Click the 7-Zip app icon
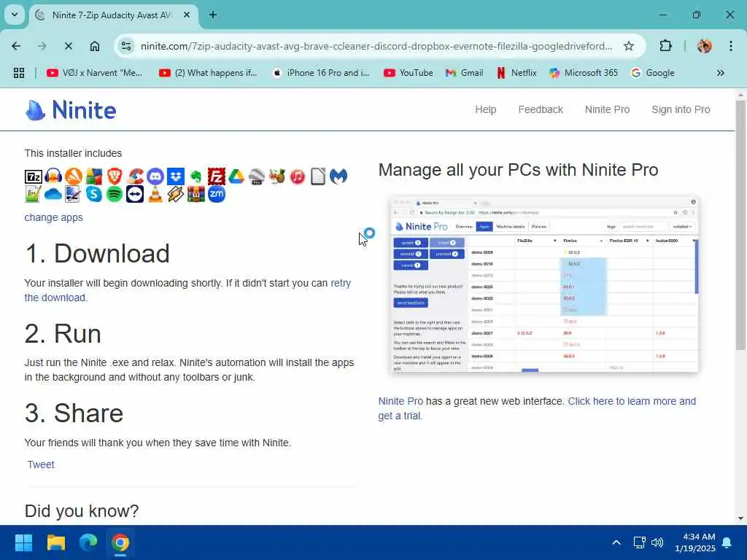The height and width of the screenshot is (560, 747). [34, 176]
